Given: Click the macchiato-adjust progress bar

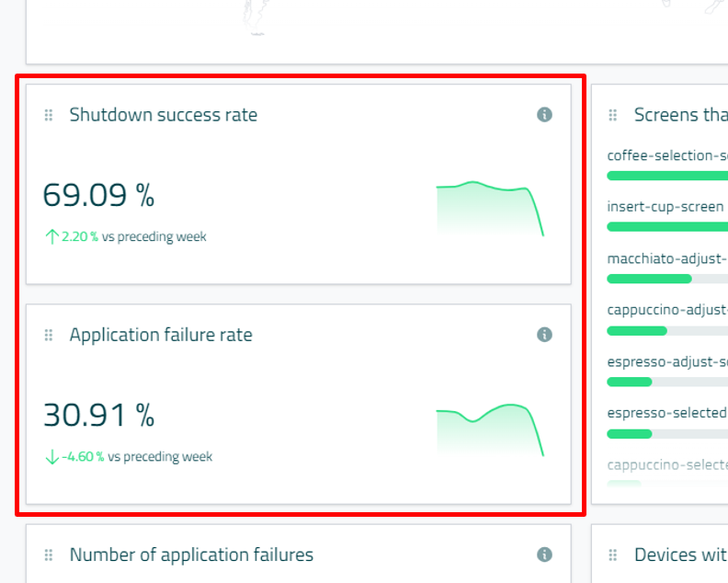Looking at the screenshot, I should pyautogui.click(x=666, y=279).
